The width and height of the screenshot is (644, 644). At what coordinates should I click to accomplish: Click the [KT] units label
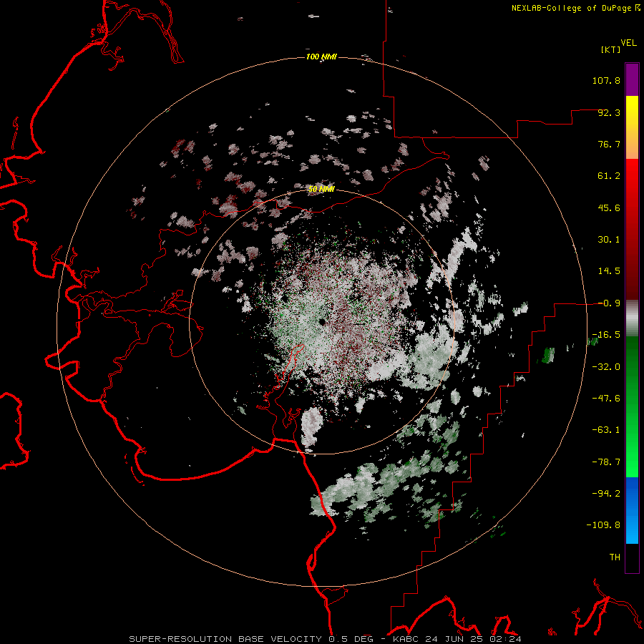click(610, 49)
